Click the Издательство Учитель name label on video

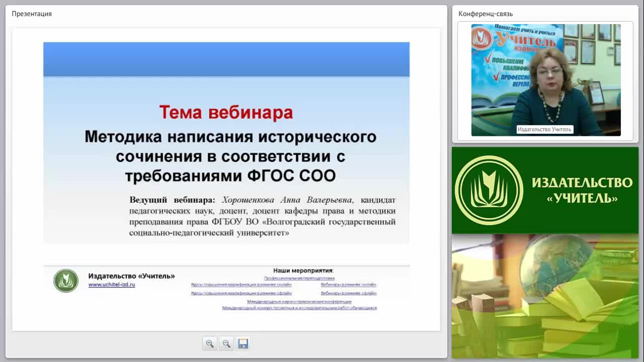(x=544, y=129)
